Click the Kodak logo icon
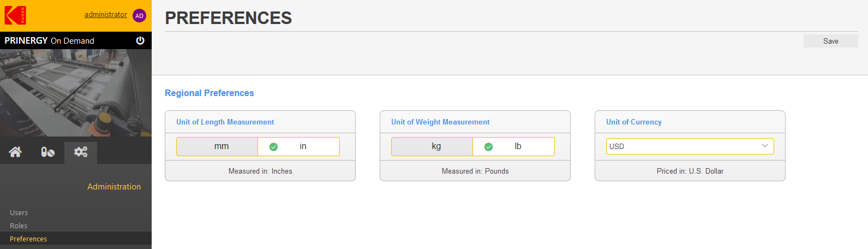This screenshot has width=868, height=249. 15,15
